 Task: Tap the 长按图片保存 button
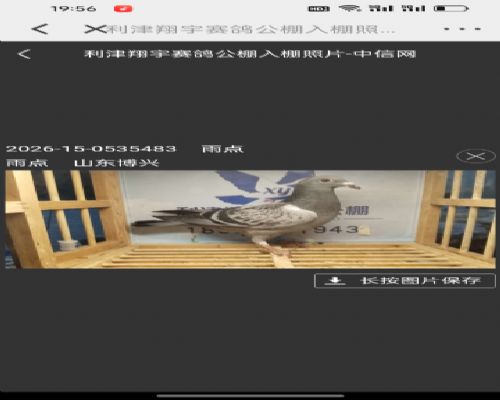coord(405,281)
